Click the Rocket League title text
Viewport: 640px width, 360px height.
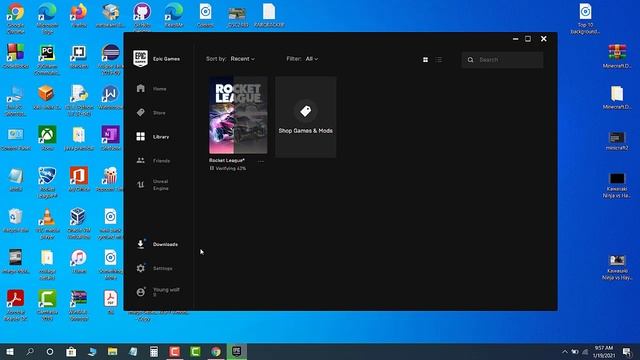[x=227, y=160]
